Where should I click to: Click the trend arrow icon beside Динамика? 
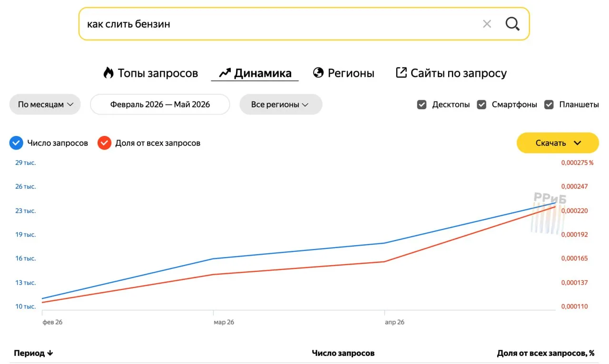pos(225,73)
